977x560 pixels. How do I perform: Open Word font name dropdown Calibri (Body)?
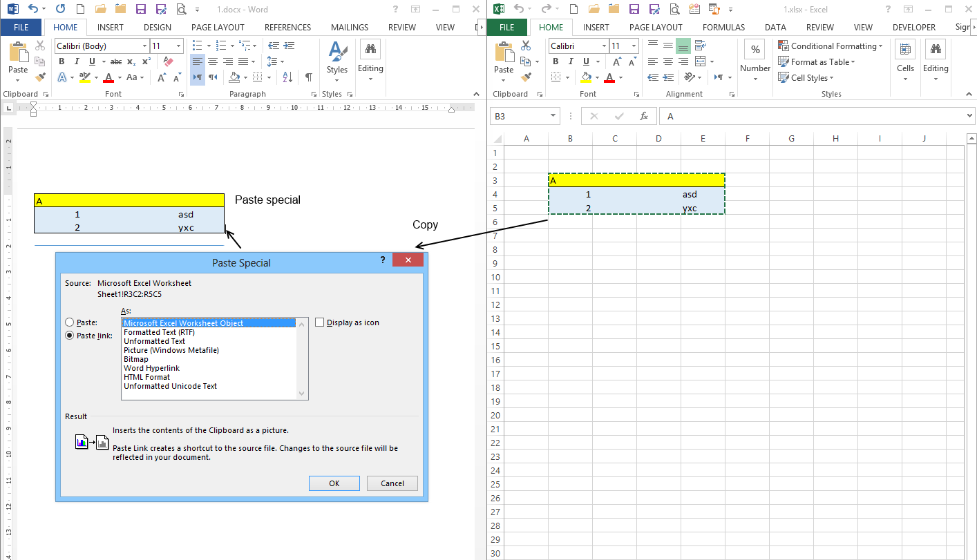click(145, 46)
